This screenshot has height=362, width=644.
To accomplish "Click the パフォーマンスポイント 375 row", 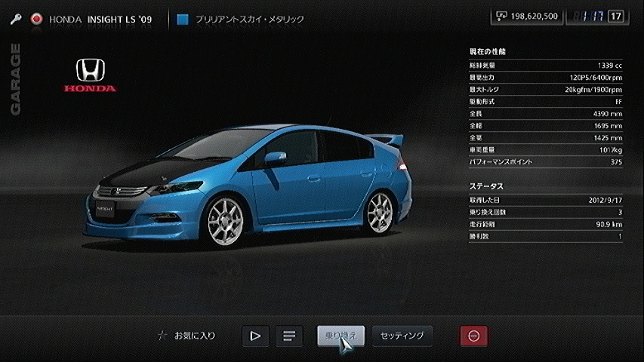I will click(545, 162).
